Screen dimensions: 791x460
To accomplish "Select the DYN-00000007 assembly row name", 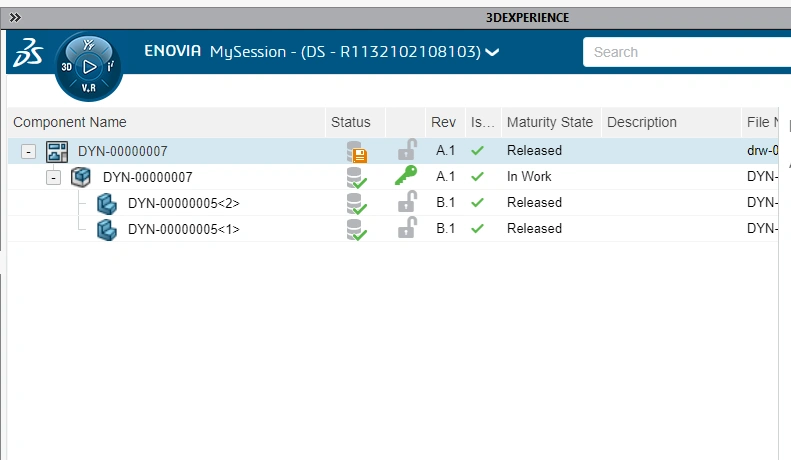I will pos(148,178).
